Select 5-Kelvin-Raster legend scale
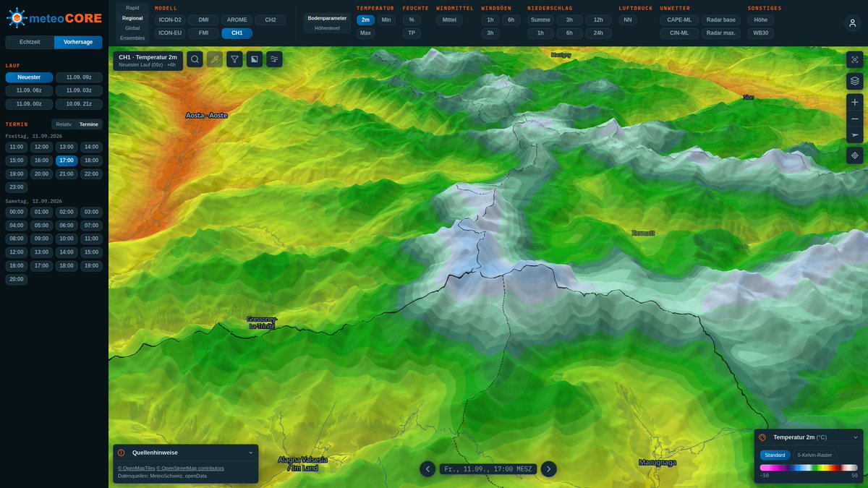868x488 pixels. point(814,455)
